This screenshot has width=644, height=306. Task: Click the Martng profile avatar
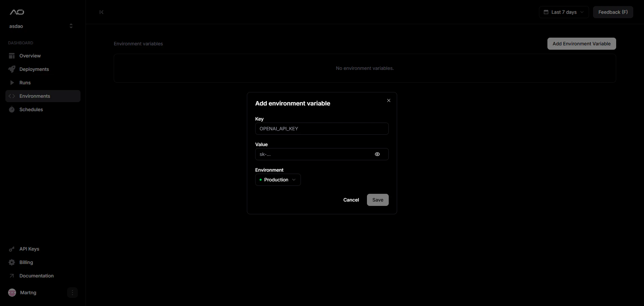click(12, 292)
